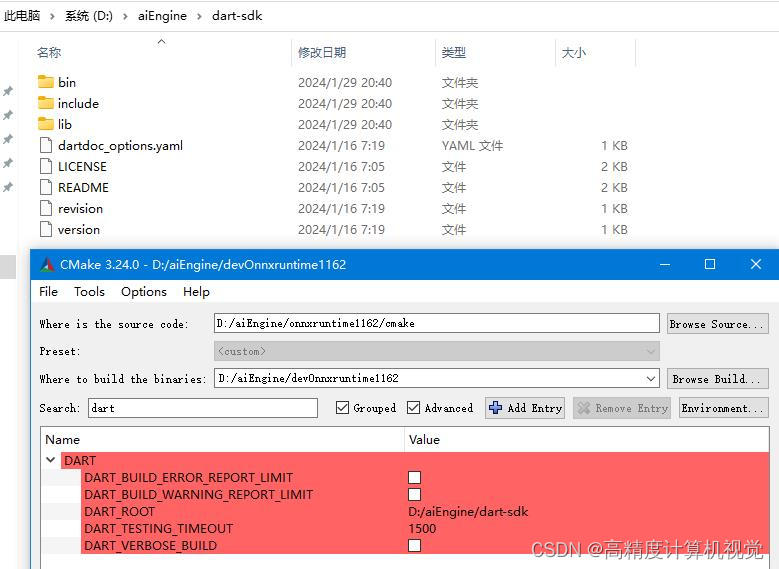Select the README file icon
The width and height of the screenshot is (779, 569).
click(x=46, y=187)
